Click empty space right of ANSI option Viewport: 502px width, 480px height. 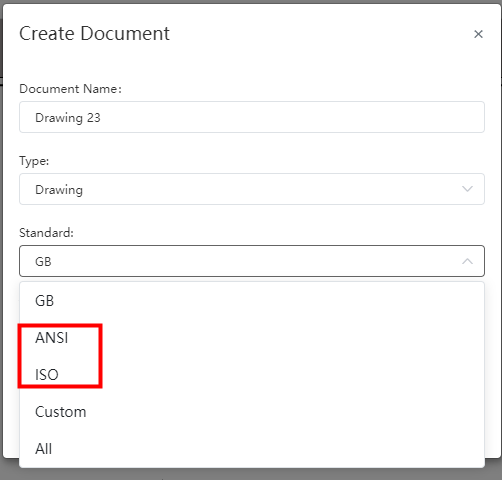pos(283,338)
